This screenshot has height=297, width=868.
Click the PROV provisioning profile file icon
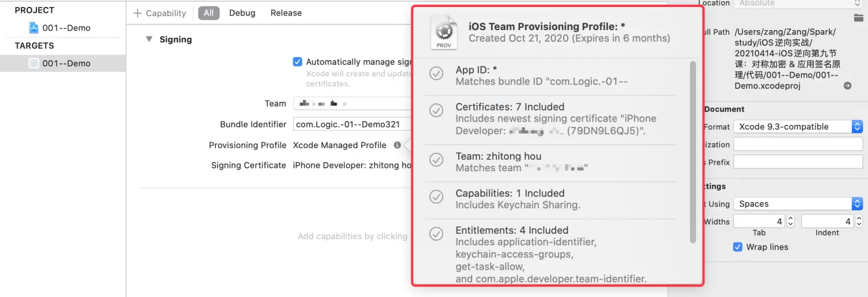coord(444,32)
